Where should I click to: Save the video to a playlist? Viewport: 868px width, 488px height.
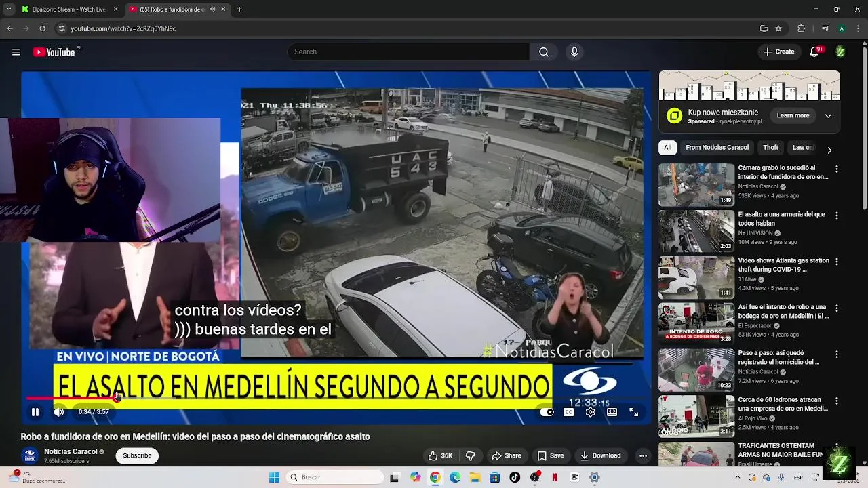[x=550, y=455]
